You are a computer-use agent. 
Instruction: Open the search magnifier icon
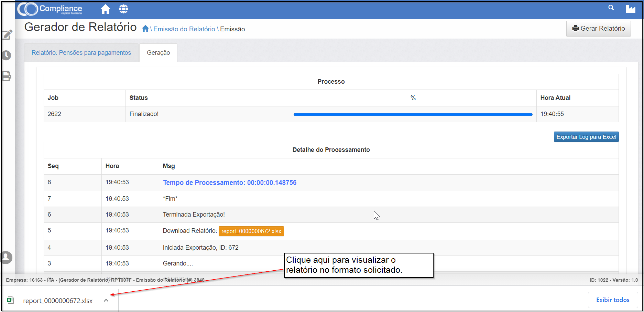click(x=611, y=8)
